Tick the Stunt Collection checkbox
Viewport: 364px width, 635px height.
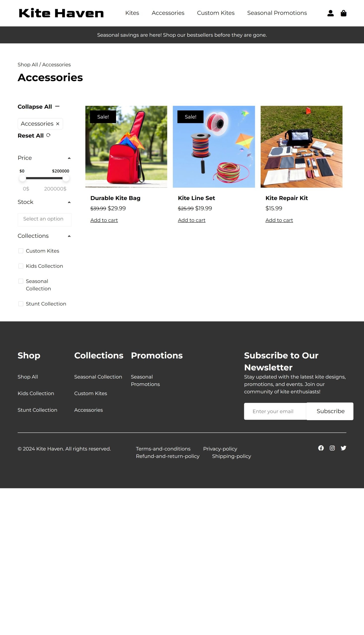click(x=21, y=304)
